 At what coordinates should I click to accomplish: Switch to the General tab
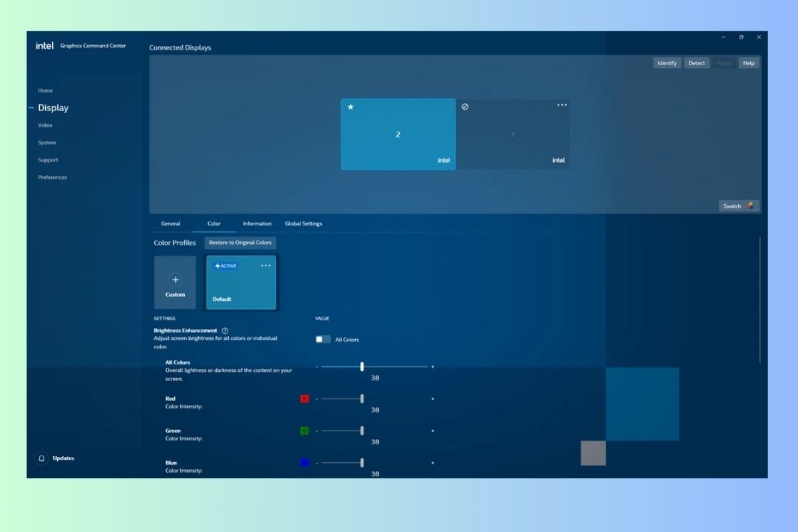click(171, 223)
